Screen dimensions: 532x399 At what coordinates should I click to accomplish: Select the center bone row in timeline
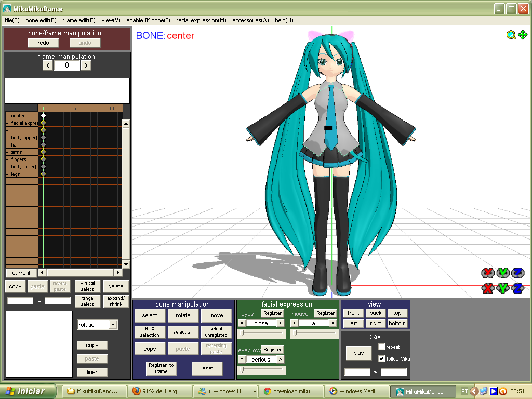coord(21,116)
